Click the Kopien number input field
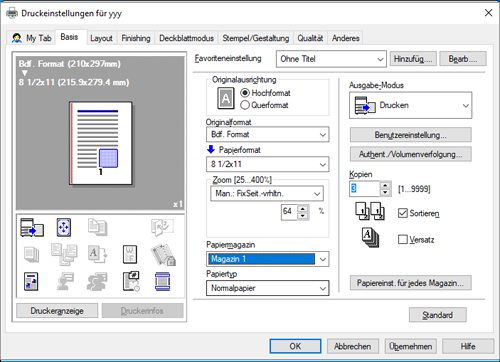The image size is (500, 362). click(x=364, y=189)
